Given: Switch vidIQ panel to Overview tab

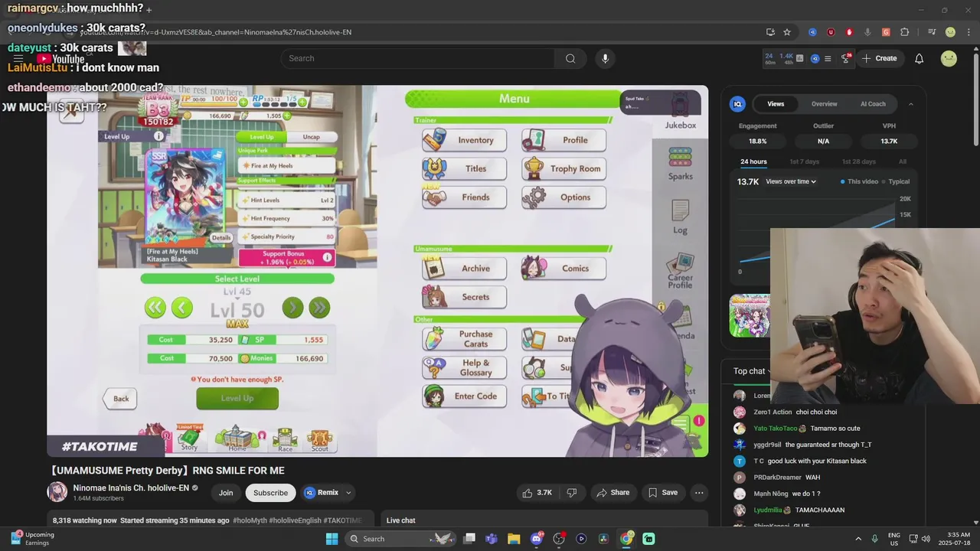Looking at the screenshot, I should pos(824,104).
